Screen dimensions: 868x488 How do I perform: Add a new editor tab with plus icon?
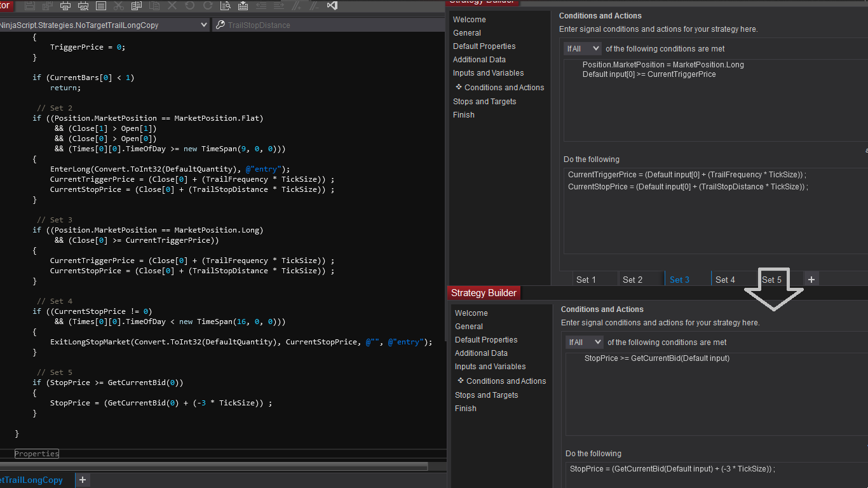tap(82, 480)
